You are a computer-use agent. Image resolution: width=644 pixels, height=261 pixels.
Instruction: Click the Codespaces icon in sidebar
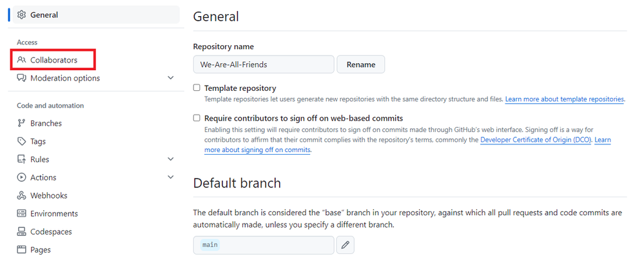(22, 231)
